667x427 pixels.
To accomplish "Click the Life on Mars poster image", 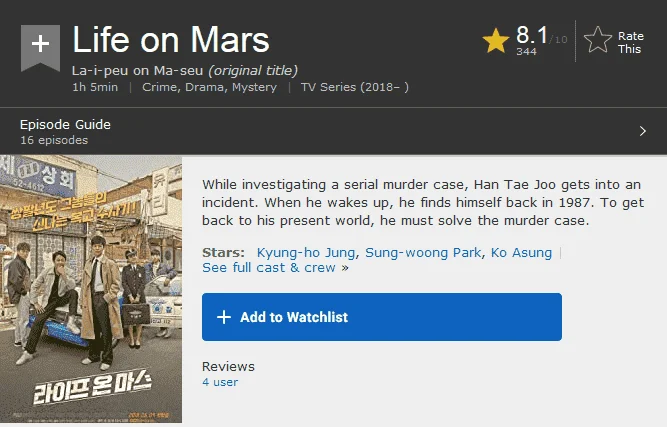I will click(x=91, y=289).
